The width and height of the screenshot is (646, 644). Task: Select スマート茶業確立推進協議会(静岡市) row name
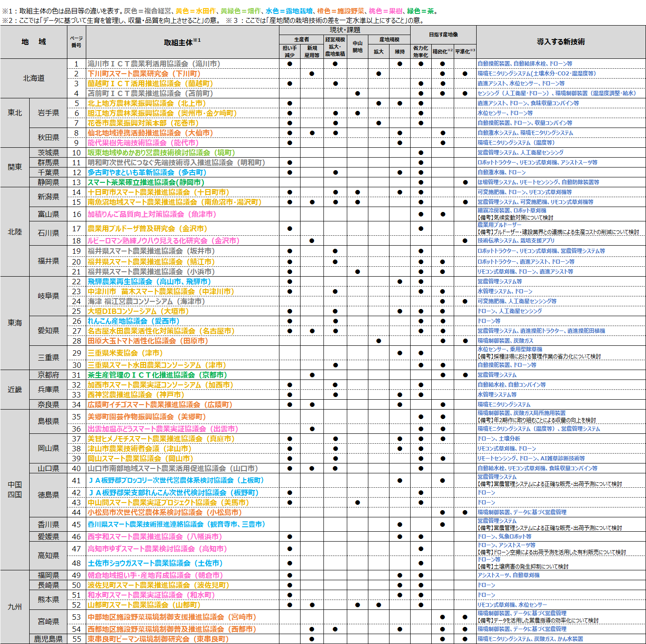click(x=146, y=182)
